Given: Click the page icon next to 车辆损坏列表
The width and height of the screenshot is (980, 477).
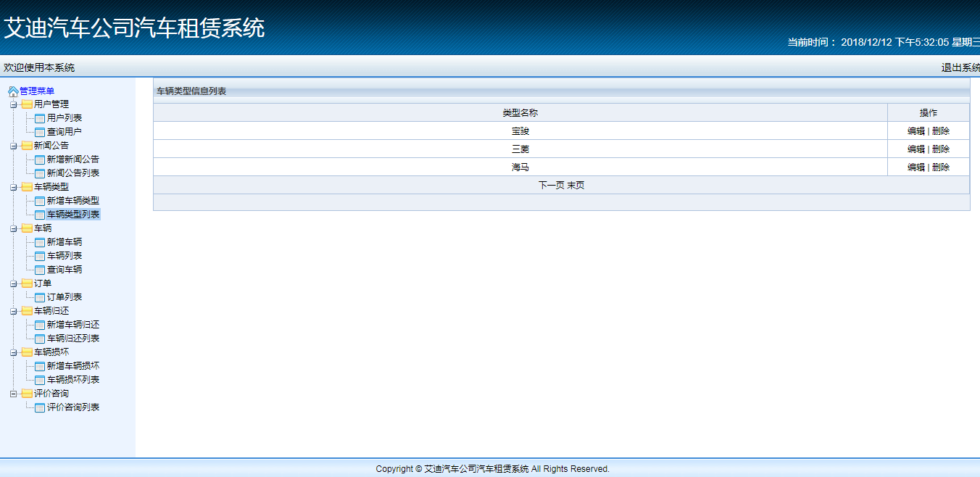Looking at the screenshot, I should point(40,380).
